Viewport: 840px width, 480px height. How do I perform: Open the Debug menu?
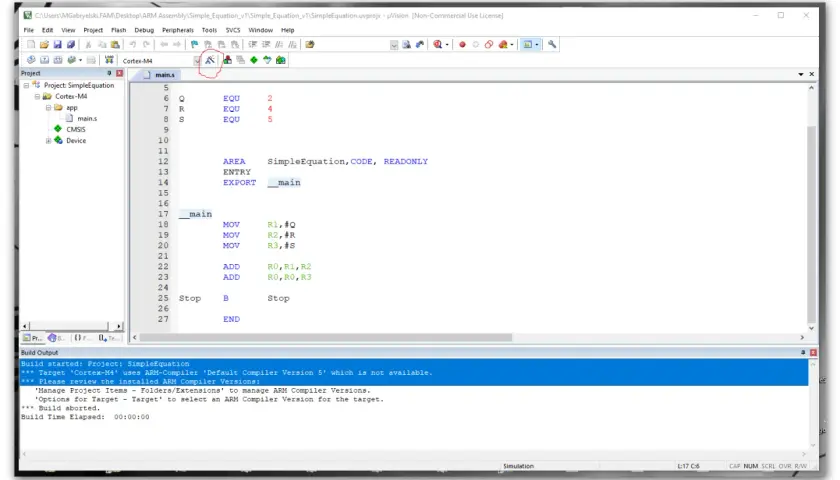(x=144, y=30)
